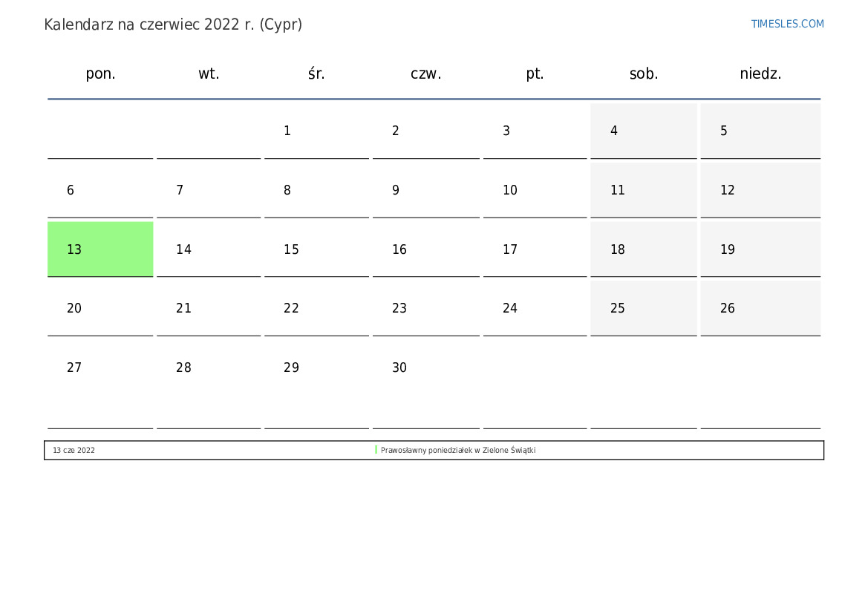This screenshot has height=614, width=868.
Task: Click Sunday day 19 cell
Action: point(760,249)
